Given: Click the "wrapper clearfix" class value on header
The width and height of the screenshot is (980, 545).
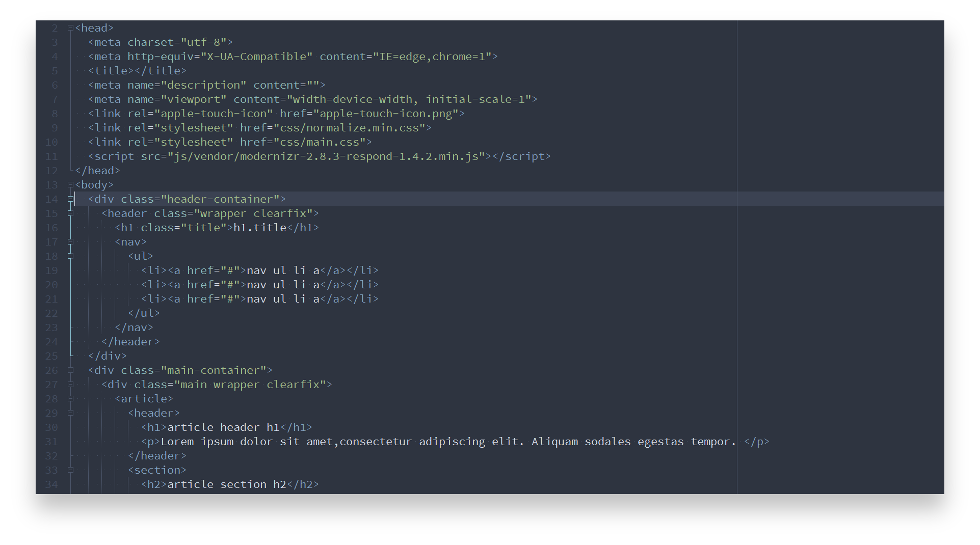Looking at the screenshot, I should pos(253,213).
